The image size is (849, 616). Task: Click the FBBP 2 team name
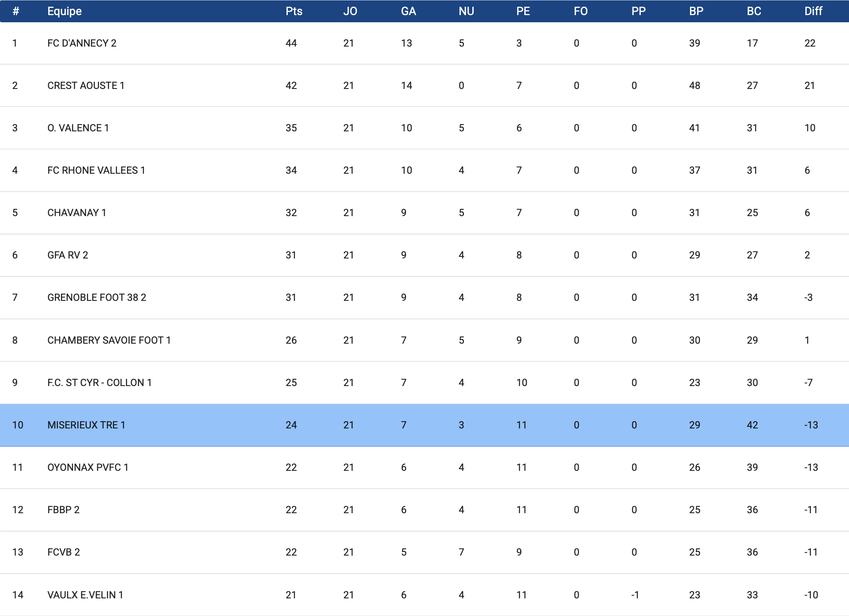tap(63, 510)
